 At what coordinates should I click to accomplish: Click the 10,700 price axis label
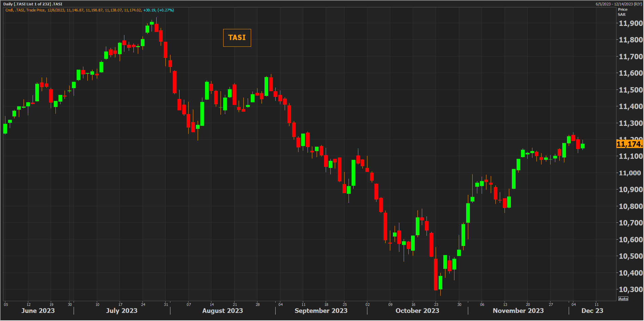click(x=631, y=223)
